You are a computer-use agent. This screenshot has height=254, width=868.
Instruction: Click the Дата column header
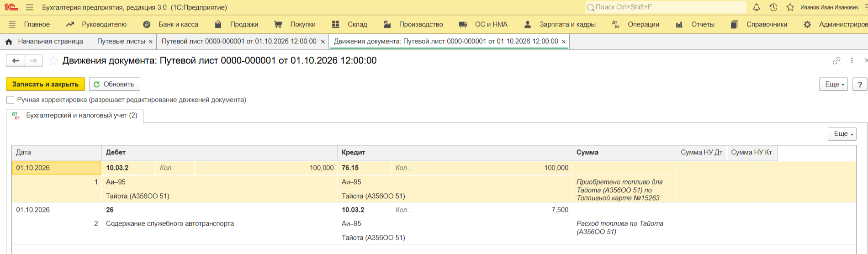pyautogui.click(x=57, y=153)
